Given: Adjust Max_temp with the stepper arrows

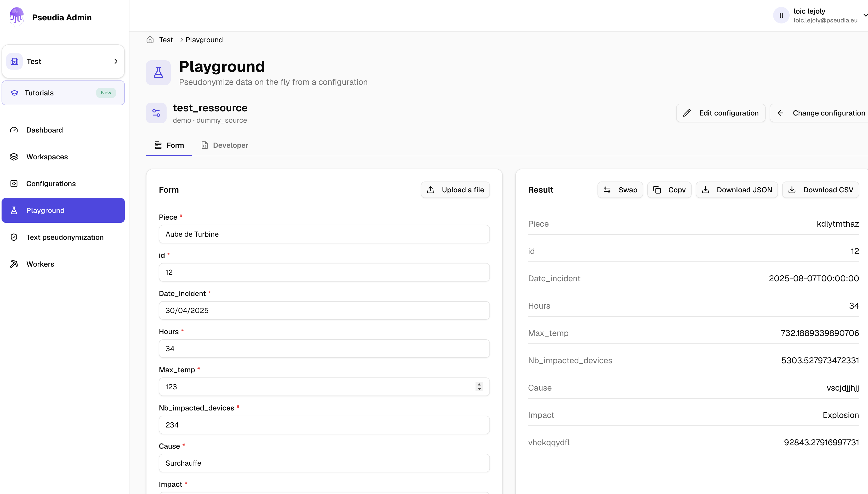Looking at the screenshot, I should [x=479, y=387].
